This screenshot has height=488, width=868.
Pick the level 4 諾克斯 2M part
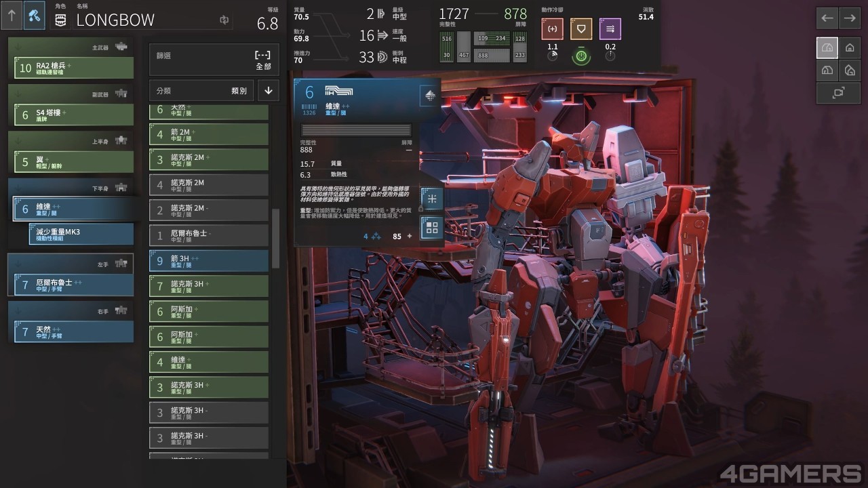209,185
